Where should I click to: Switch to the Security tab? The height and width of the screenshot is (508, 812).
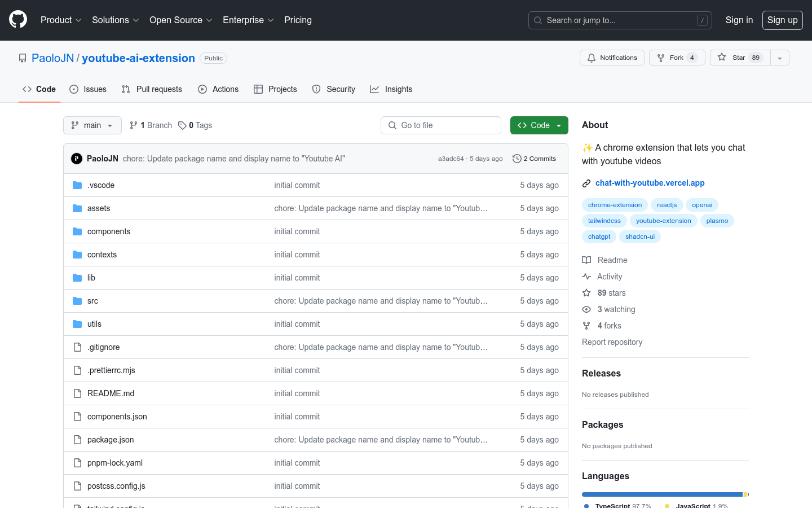(x=334, y=89)
